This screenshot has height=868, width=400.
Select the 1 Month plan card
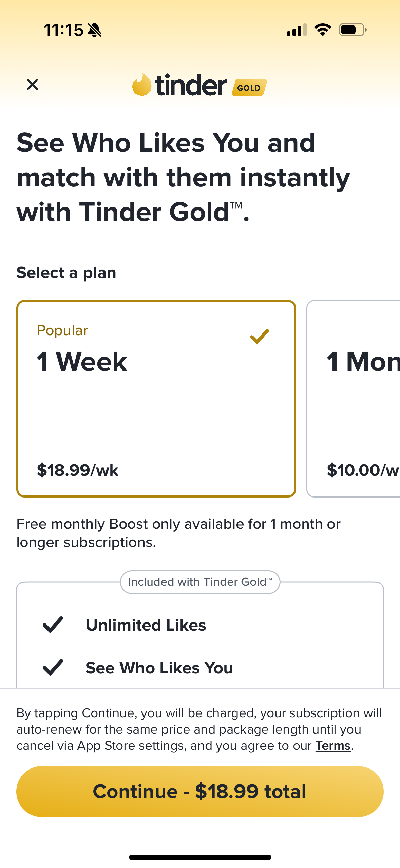355,399
